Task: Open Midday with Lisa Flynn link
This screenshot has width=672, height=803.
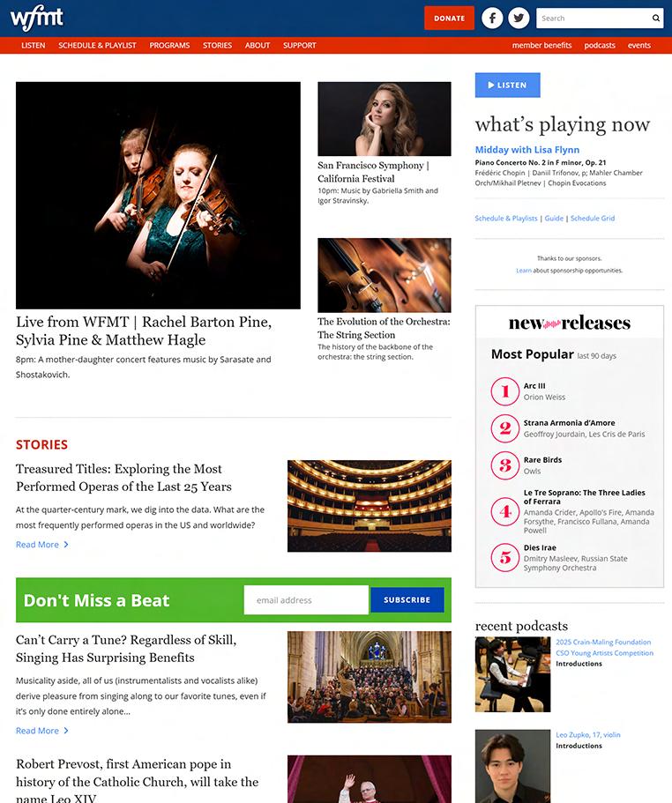Action: point(527,150)
